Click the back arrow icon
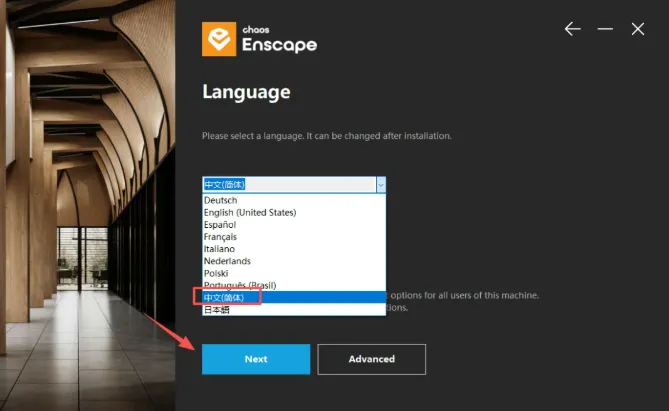 coord(573,29)
